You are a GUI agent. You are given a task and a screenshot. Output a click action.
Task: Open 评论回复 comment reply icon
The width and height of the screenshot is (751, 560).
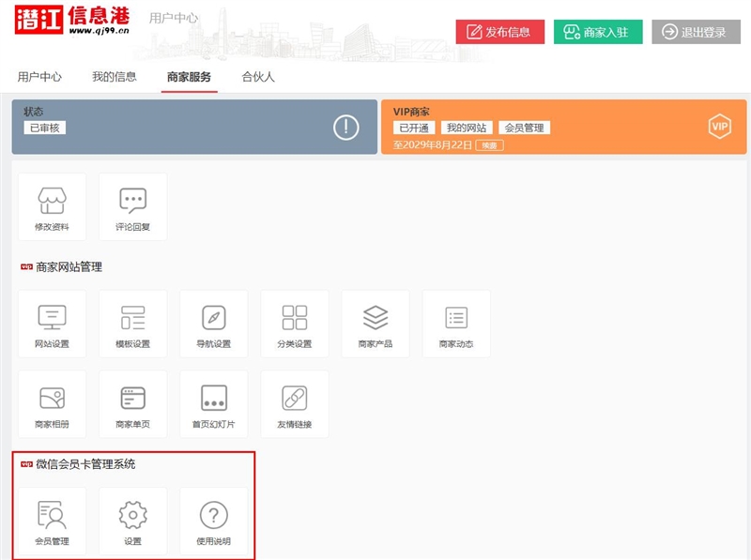pyautogui.click(x=132, y=207)
